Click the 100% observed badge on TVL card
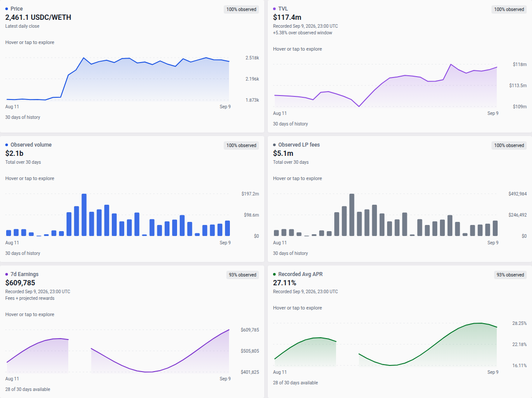 (x=509, y=9)
